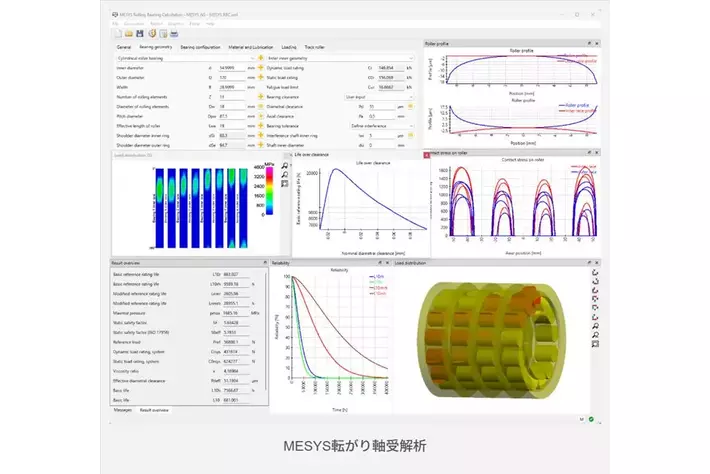Image resolution: width=710 pixels, height=474 pixels.
Task: Click the Width value field
Action: point(232,87)
